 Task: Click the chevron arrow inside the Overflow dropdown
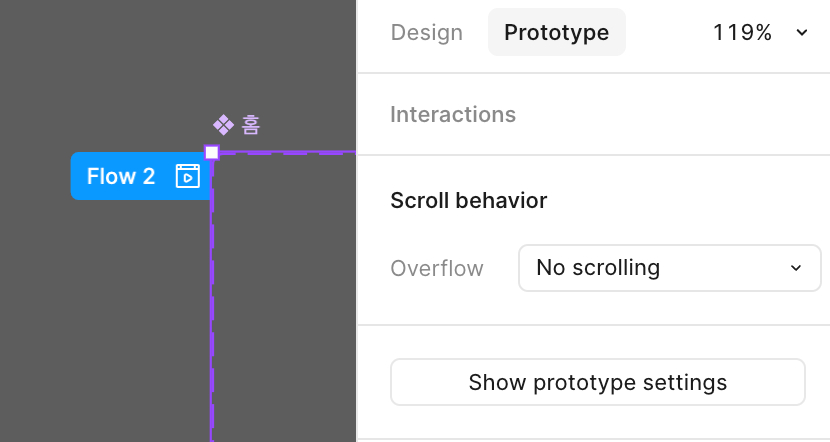click(x=796, y=268)
